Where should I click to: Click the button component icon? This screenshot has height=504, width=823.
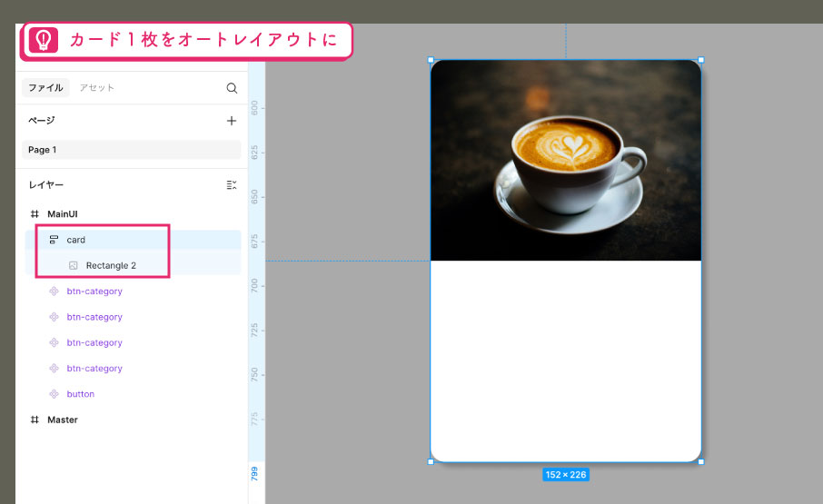(x=54, y=394)
